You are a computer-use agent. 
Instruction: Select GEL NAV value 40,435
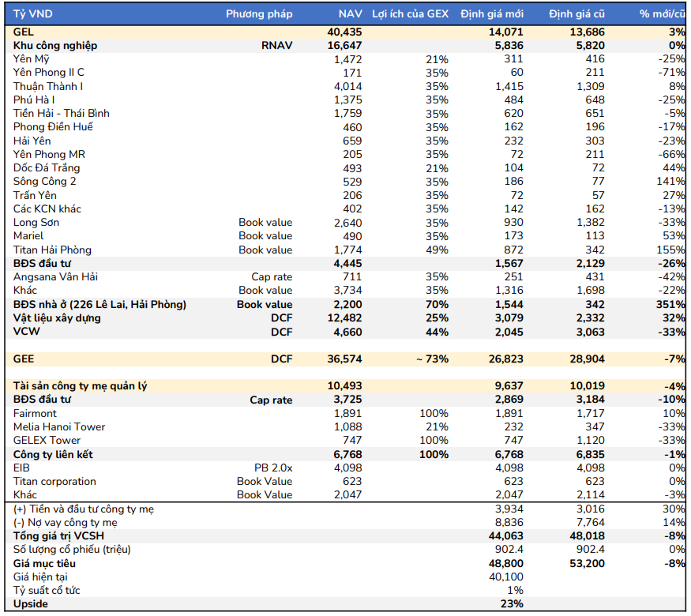(x=344, y=32)
